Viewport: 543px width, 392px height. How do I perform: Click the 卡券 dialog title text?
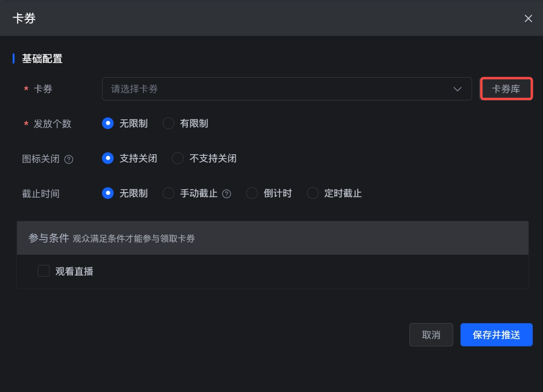[24, 18]
